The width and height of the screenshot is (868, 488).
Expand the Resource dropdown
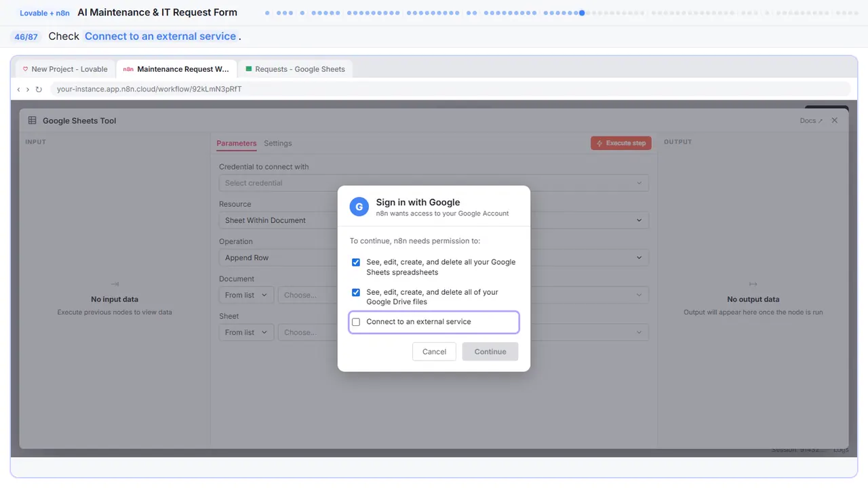coord(434,220)
